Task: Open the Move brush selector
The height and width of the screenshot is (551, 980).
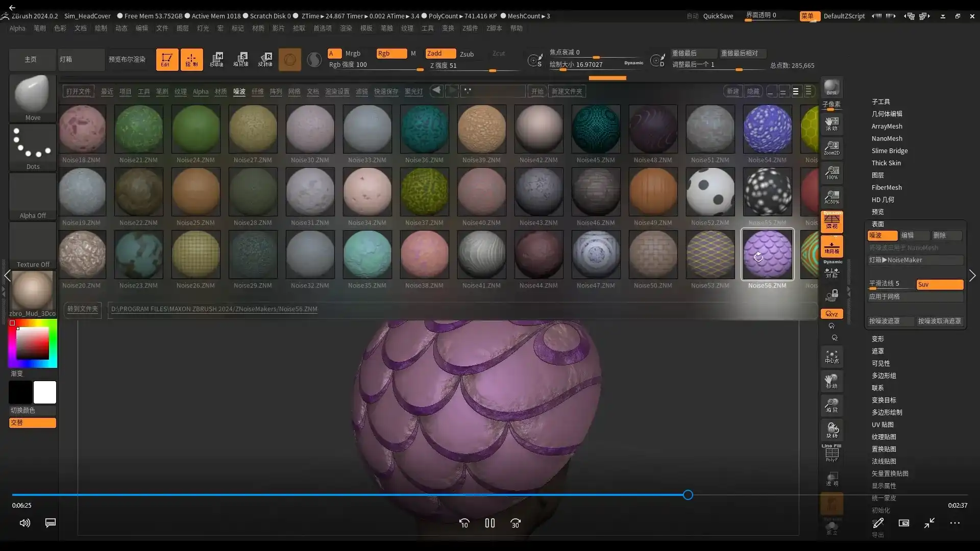Action: pyautogui.click(x=33, y=97)
